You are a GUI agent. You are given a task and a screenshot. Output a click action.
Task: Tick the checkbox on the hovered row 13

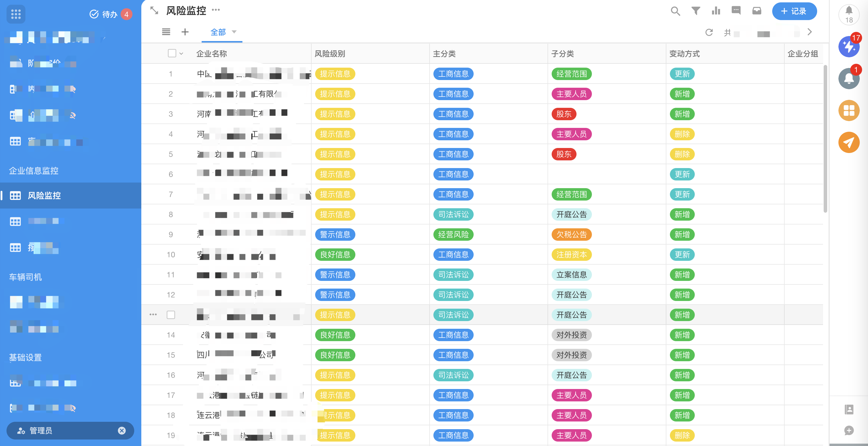pos(171,315)
